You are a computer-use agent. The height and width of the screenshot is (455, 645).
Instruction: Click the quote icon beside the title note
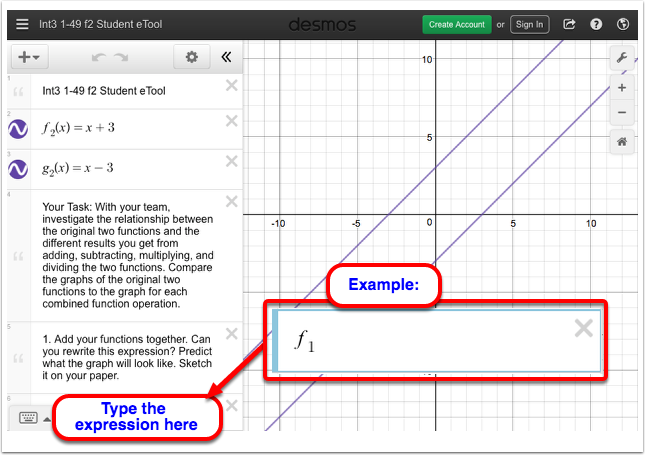point(18,92)
